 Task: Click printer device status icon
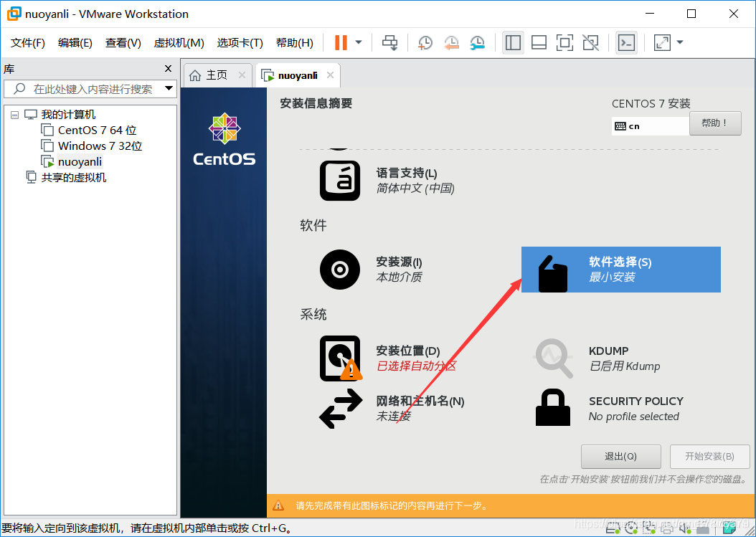coord(667,529)
